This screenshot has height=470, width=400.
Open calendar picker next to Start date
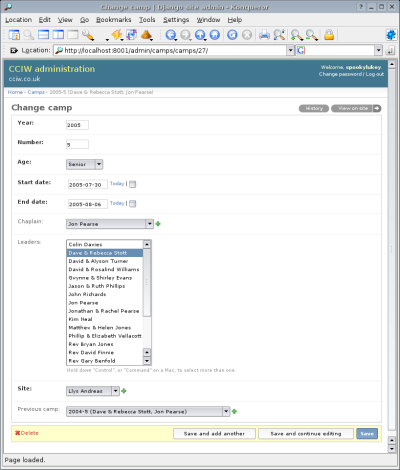click(132, 184)
